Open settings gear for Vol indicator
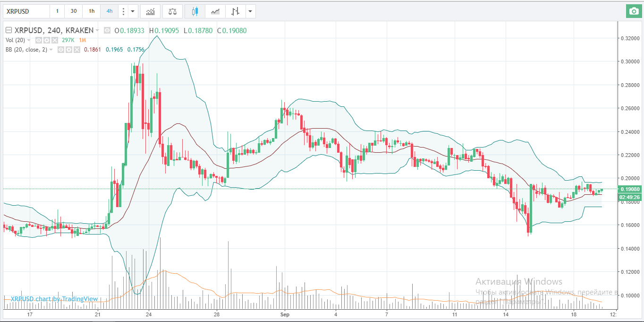 tap(47, 40)
